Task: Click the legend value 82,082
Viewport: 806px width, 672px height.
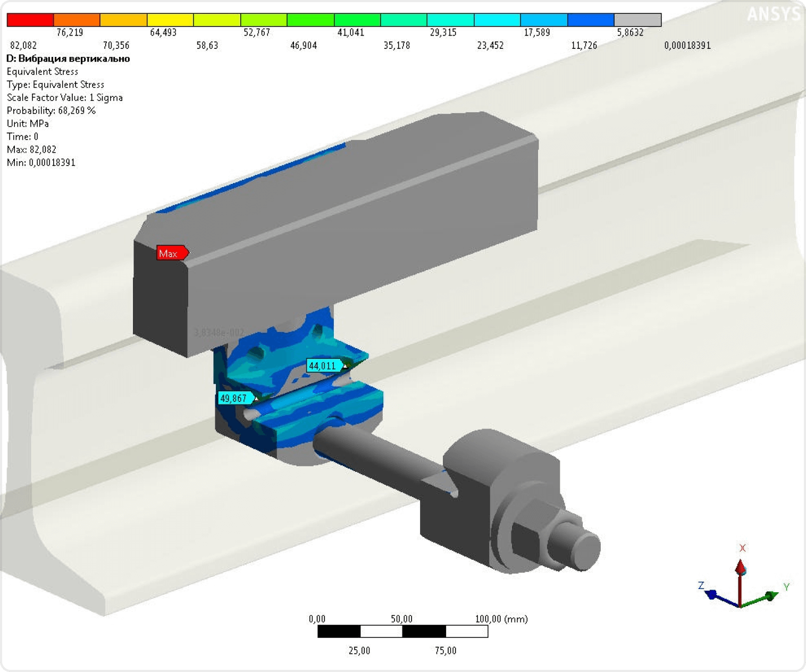Action: (23, 46)
